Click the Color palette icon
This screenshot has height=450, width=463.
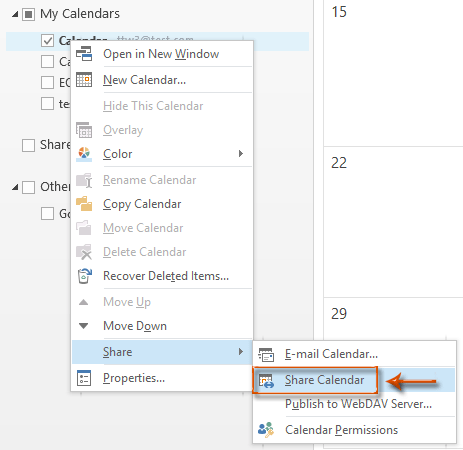pos(84,154)
